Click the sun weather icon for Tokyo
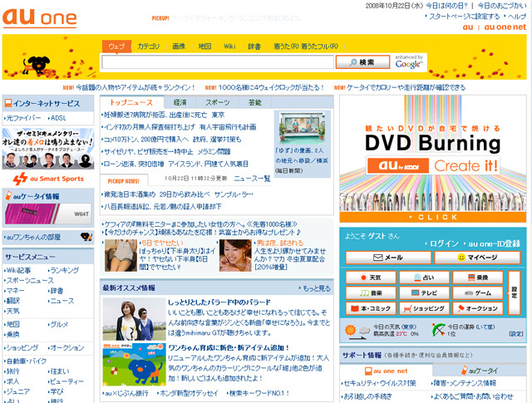 click(351, 330)
